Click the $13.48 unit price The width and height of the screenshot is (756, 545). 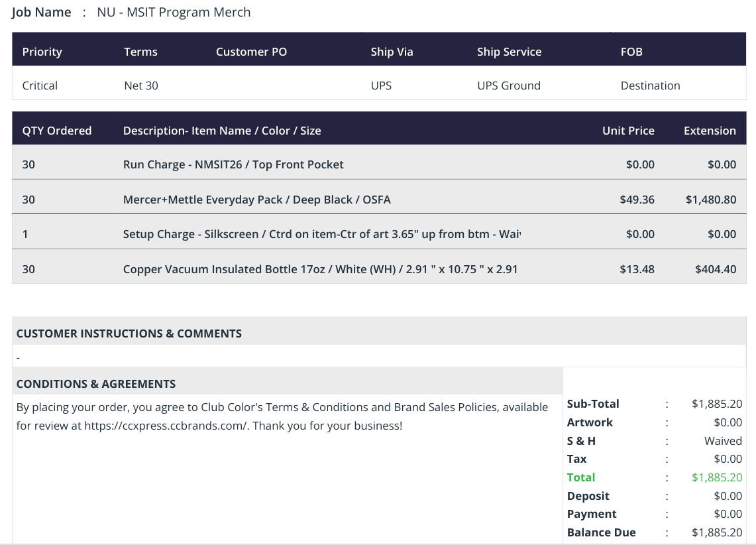pyautogui.click(x=637, y=269)
